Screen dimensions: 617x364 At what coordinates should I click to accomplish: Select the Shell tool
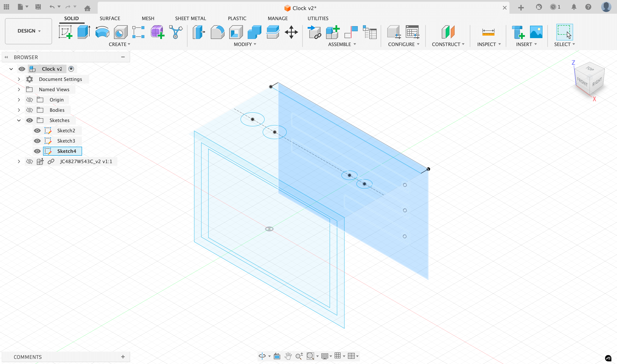coord(236,32)
